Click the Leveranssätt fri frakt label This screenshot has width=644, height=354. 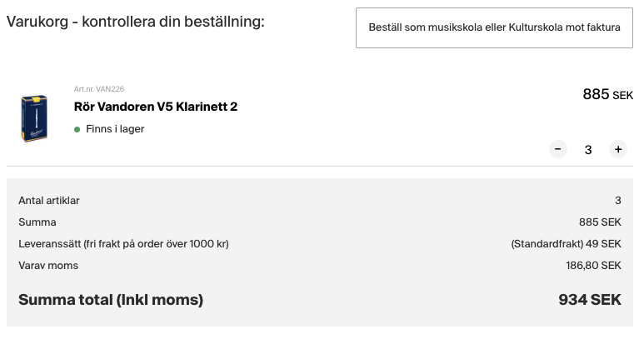123,244
